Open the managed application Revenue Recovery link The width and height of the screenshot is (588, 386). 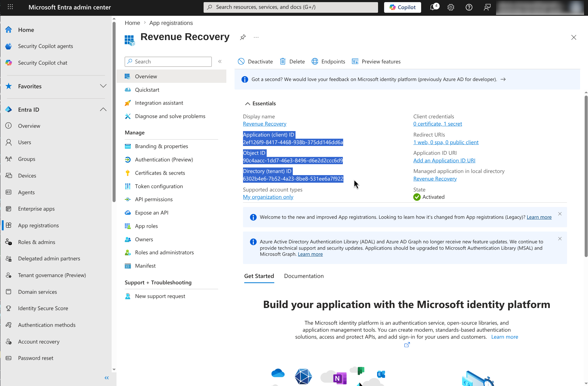point(435,179)
